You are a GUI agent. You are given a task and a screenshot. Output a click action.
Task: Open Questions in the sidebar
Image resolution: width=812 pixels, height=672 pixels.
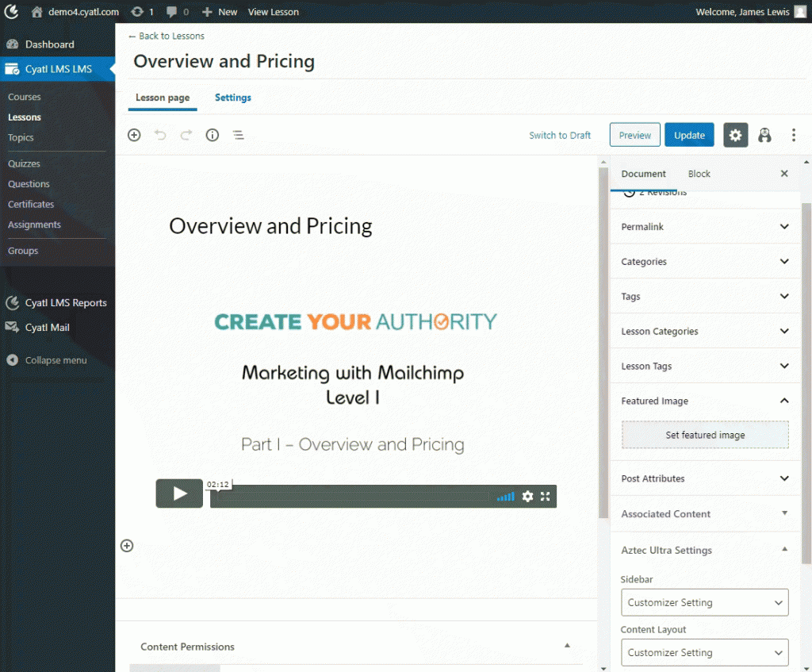(x=29, y=184)
